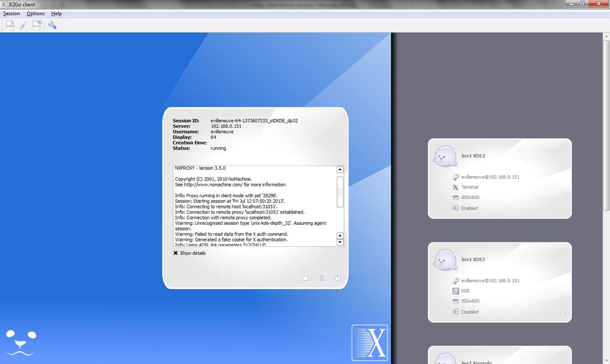Uncheck the Show details checkbox
The width and height of the screenshot is (610, 364).
(x=175, y=253)
